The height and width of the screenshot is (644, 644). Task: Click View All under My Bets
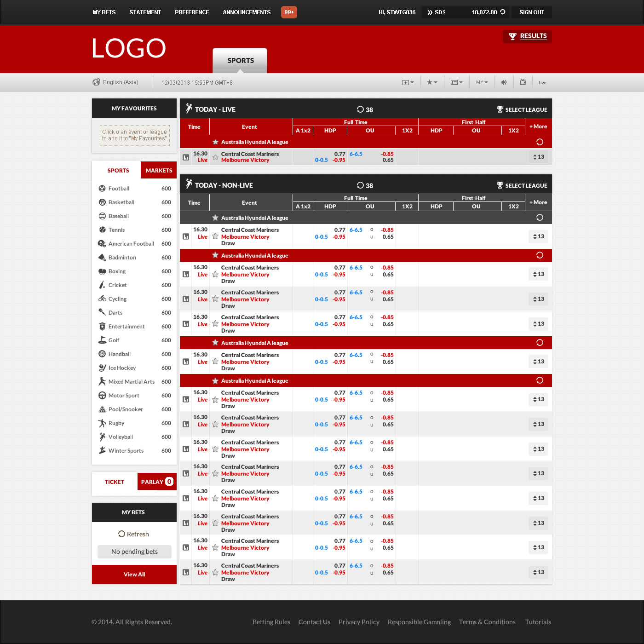[134, 575]
